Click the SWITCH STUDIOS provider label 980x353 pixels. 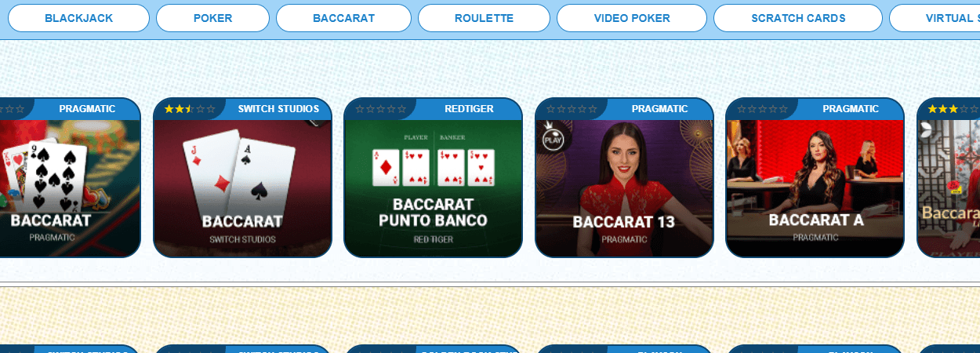pos(278,109)
